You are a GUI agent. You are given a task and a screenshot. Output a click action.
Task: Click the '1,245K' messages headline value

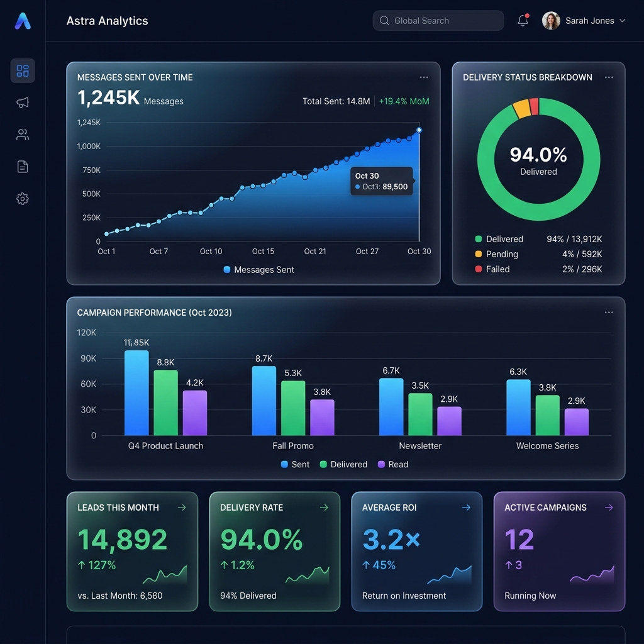[108, 97]
